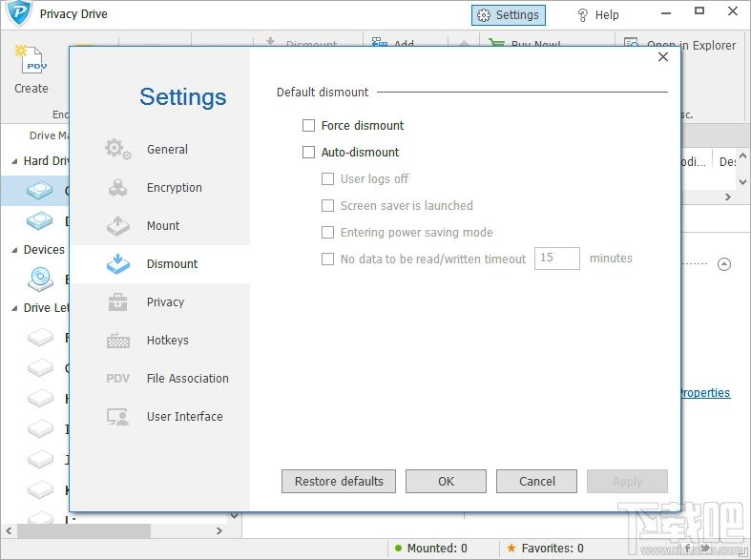The height and width of the screenshot is (560, 751).
Task: Click the Default dismount section heading
Action: tap(323, 92)
